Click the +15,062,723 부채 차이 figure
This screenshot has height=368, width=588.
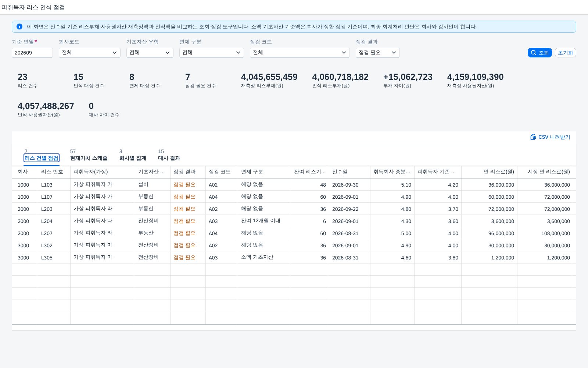click(408, 77)
